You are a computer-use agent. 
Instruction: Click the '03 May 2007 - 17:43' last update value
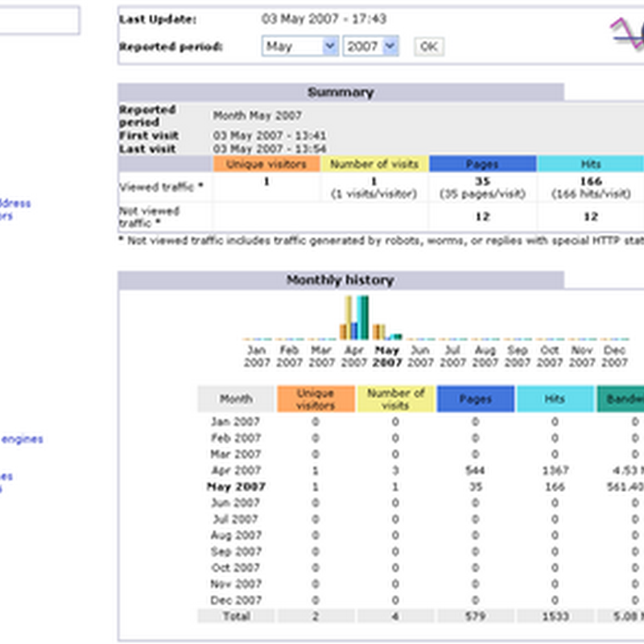click(x=324, y=19)
